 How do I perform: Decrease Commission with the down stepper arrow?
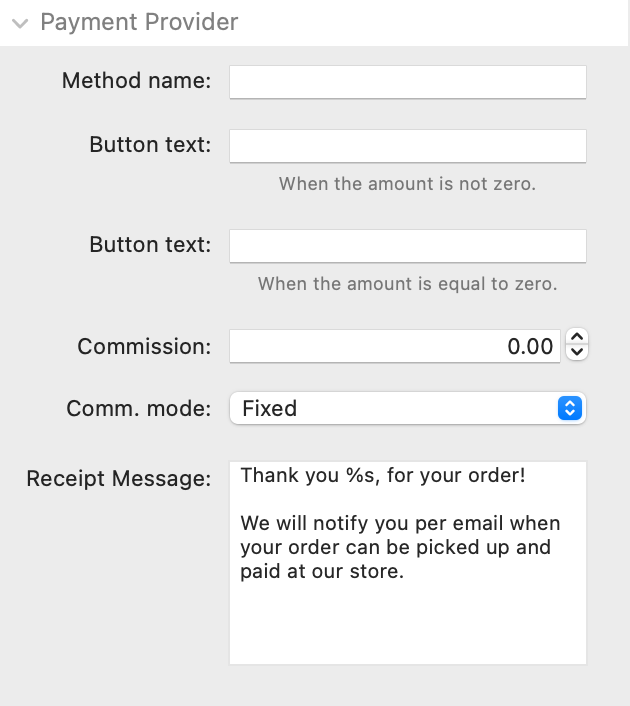[x=577, y=354]
